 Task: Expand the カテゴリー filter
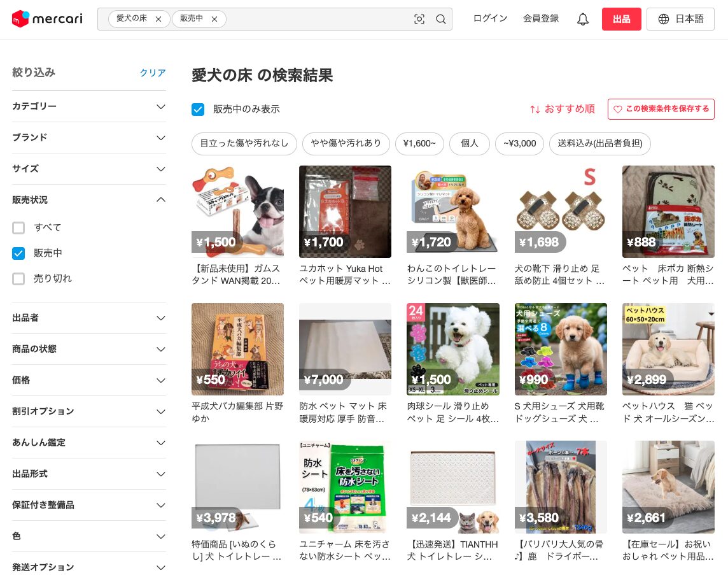pos(161,106)
